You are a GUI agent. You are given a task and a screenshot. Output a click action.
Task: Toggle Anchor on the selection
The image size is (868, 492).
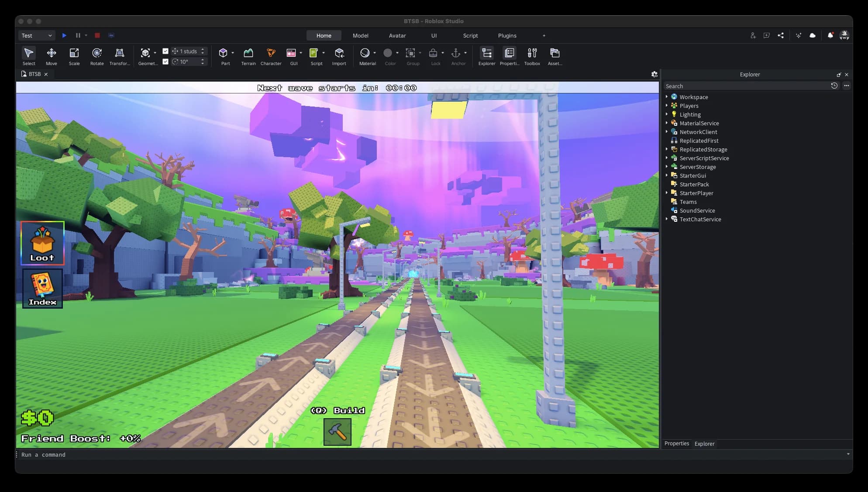pos(458,56)
